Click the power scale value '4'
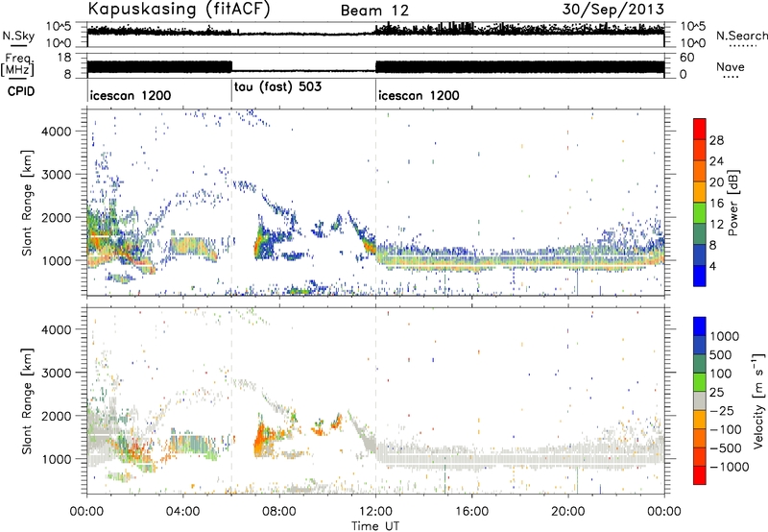 click(712, 266)
